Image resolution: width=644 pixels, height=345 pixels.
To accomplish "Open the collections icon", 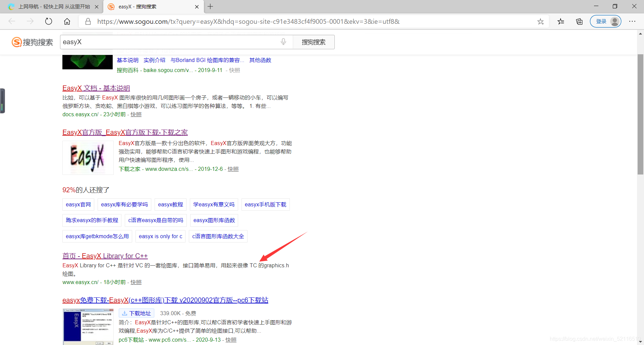I will click(x=579, y=21).
